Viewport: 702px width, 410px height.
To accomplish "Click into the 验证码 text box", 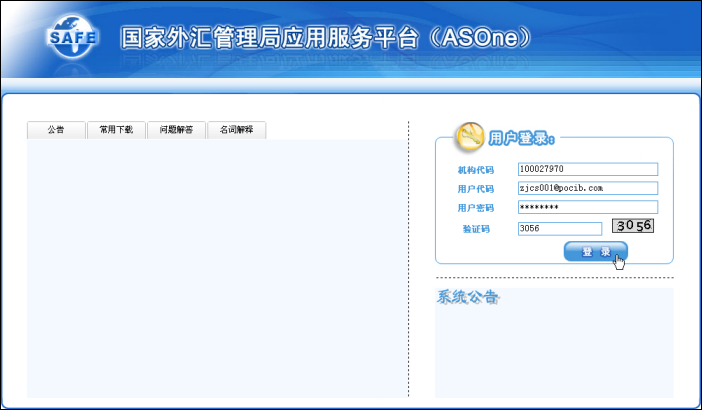I will [x=559, y=229].
